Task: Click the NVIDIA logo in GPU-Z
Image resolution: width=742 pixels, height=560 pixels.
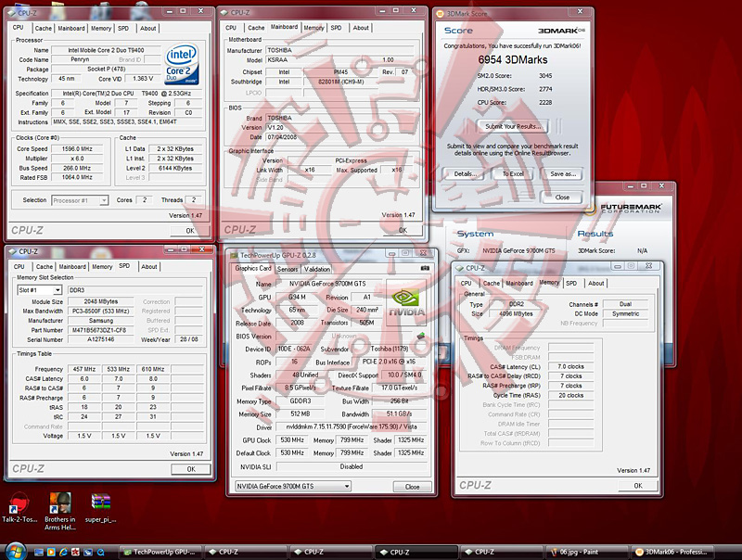Action: point(406,302)
